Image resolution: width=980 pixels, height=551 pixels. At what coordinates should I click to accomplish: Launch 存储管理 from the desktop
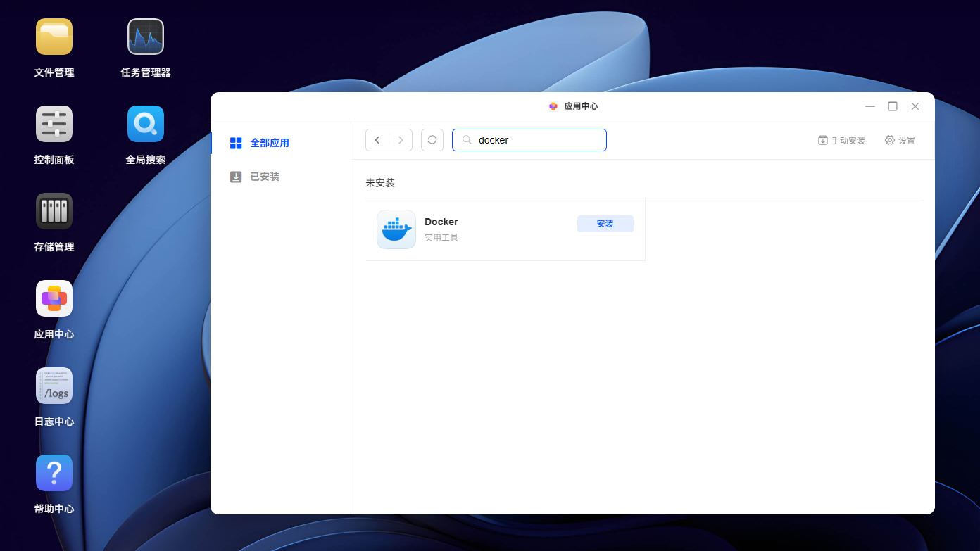tap(54, 211)
